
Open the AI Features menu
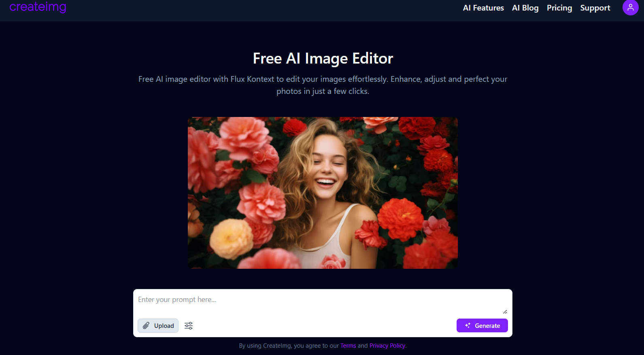(483, 8)
